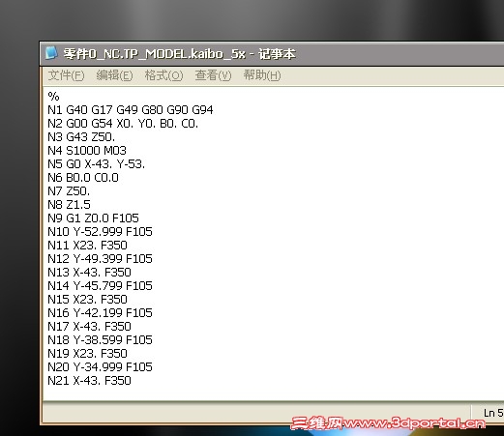
Task: Click the title bar text 零件0_NC.TP_MODEL.kaibo_5x
Action: tap(154, 54)
